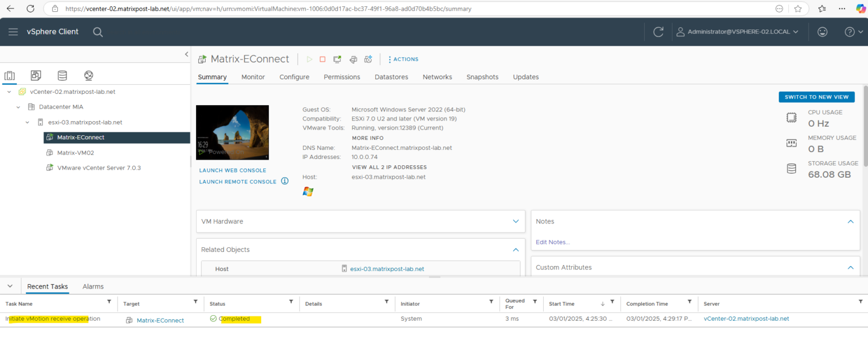
Task: Collapse the esxi-03.matrixpost-lab.net tree node
Action: click(x=27, y=122)
